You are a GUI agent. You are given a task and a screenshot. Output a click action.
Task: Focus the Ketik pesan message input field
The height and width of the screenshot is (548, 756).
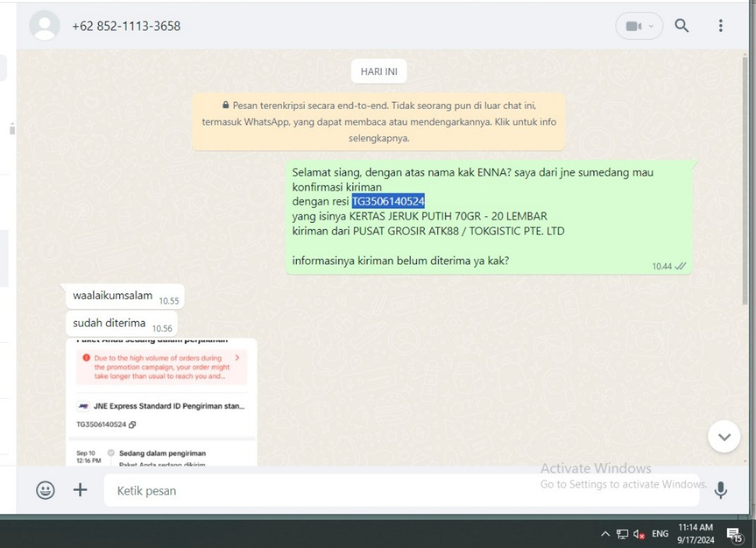coord(401,491)
